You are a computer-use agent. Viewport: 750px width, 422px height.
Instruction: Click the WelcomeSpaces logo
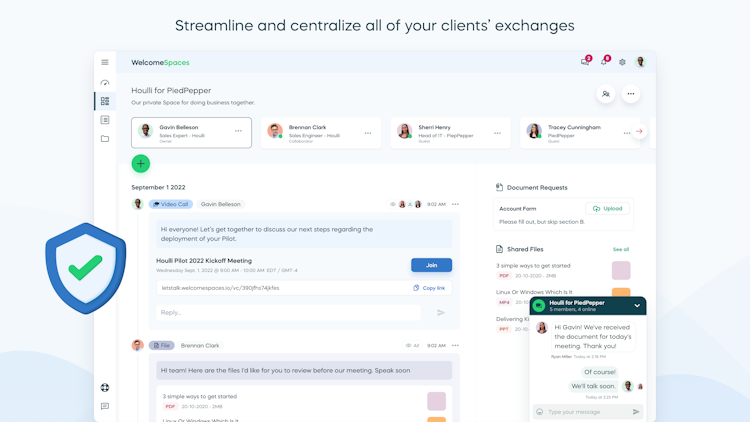point(160,63)
